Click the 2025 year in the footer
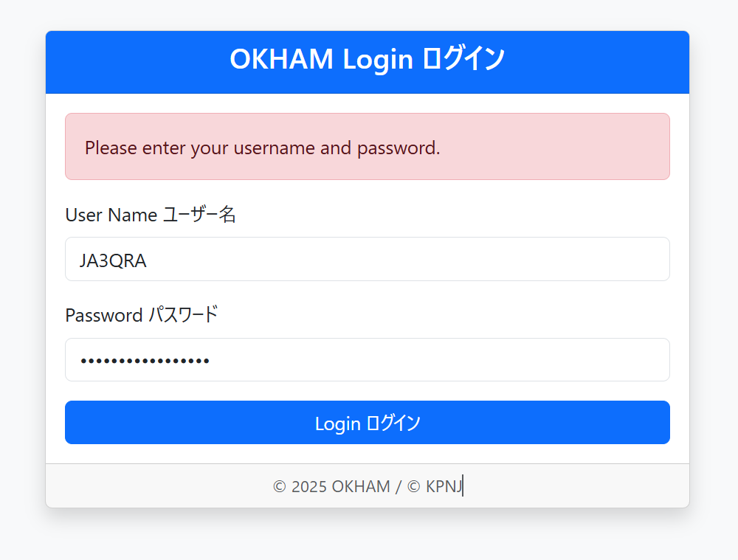 (308, 486)
